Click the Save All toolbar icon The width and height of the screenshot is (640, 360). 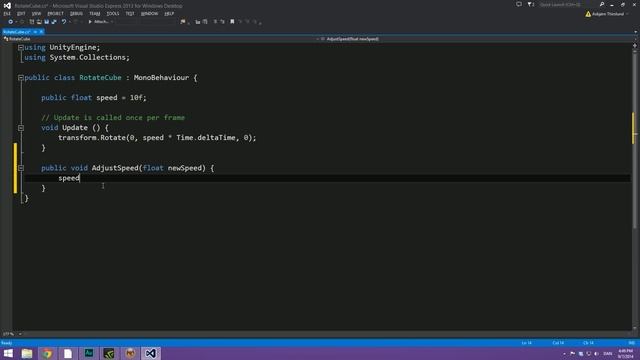click(x=54, y=22)
